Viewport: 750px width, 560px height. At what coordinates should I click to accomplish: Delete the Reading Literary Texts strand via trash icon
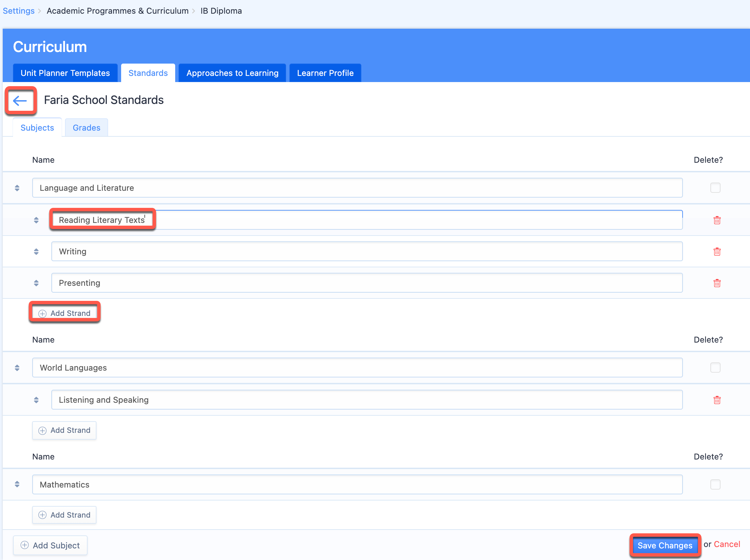click(717, 220)
